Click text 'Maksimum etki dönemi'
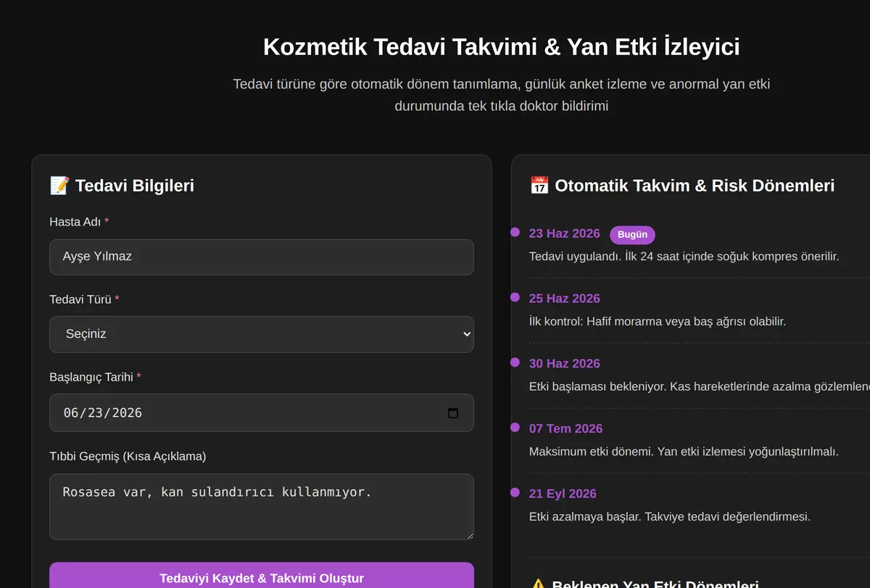The width and height of the screenshot is (870, 588). (684, 452)
